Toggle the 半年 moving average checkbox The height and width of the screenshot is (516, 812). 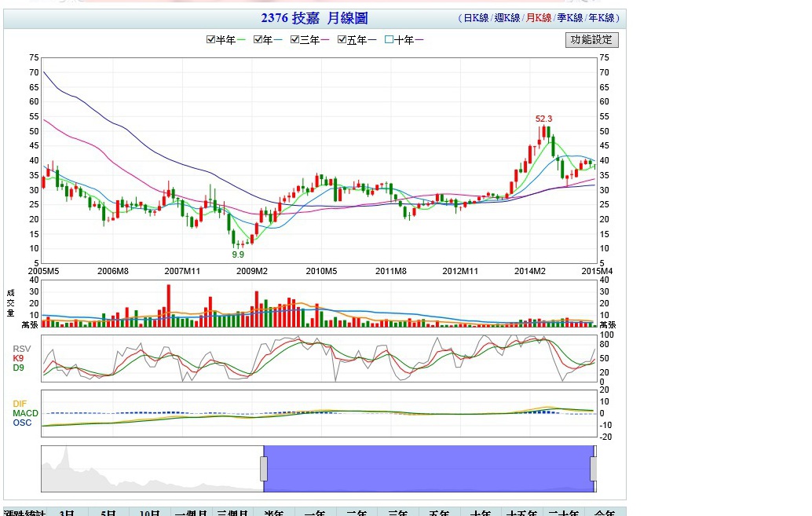[x=211, y=40]
